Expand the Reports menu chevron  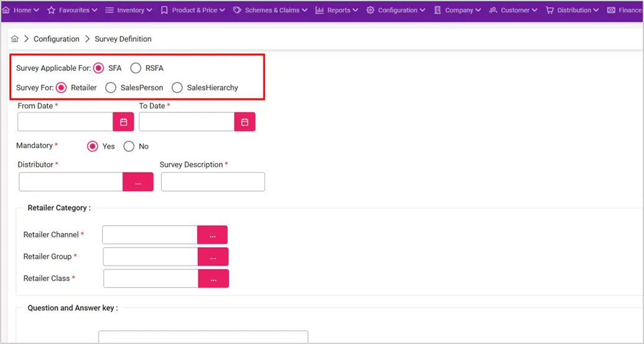pos(355,10)
